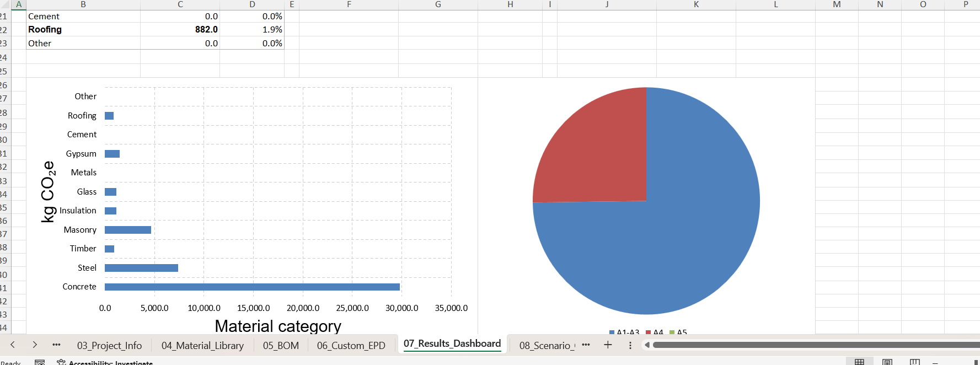This screenshot has width=980, height=365.
Task: Select column K header
Action: click(x=696, y=4)
